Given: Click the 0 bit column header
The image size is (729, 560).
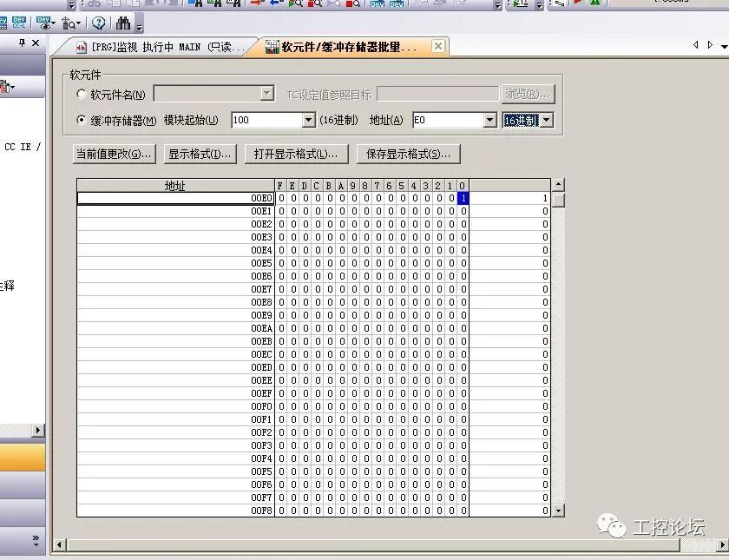Looking at the screenshot, I should click(x=463, y=186).
